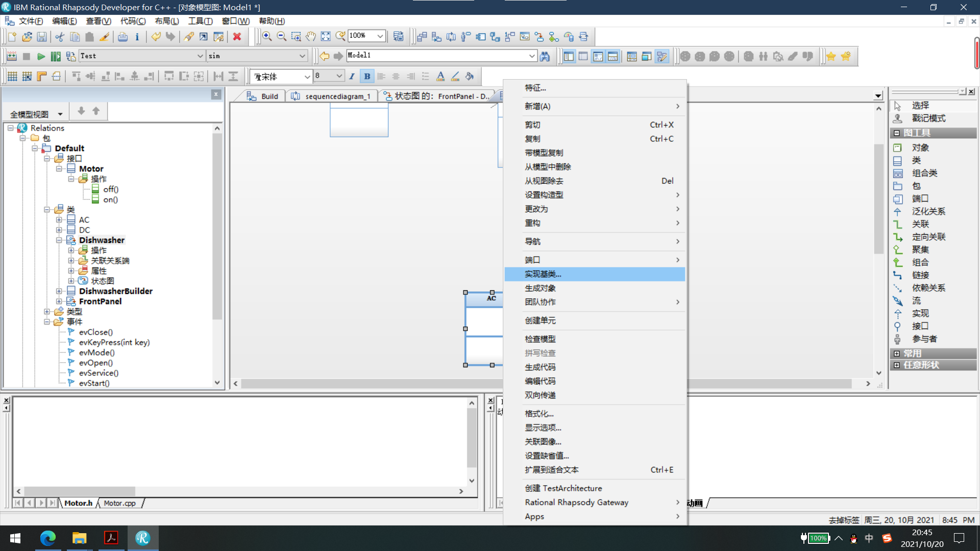The height and width of the screenshot is (551, 980).
Task: Expand the DishwasherBuilder tree node
Action: click(59, 291)
